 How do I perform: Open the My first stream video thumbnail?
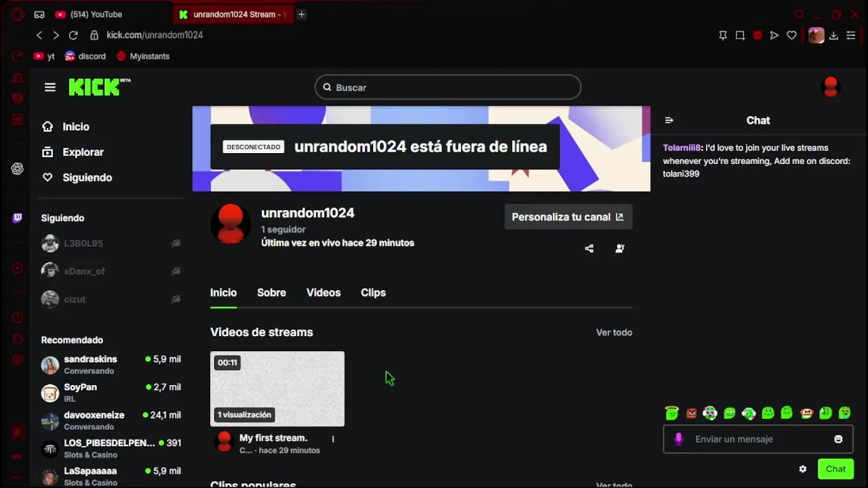tap(277, 389)
